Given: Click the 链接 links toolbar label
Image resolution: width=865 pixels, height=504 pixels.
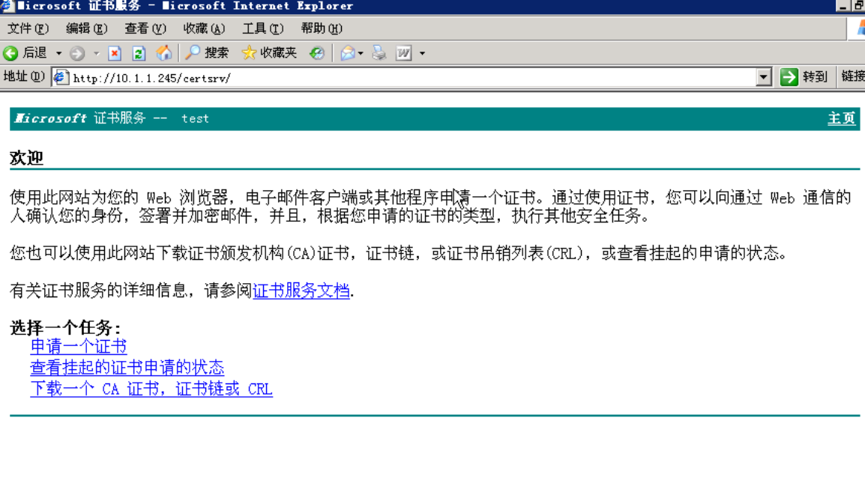Looking at the screenshot, I should 853,76.
